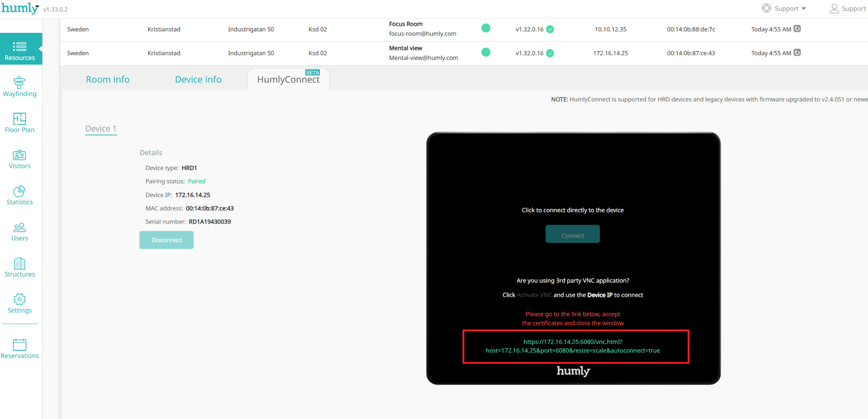
Task: Open the Support user account menu
Action: (x=848, y=8)
